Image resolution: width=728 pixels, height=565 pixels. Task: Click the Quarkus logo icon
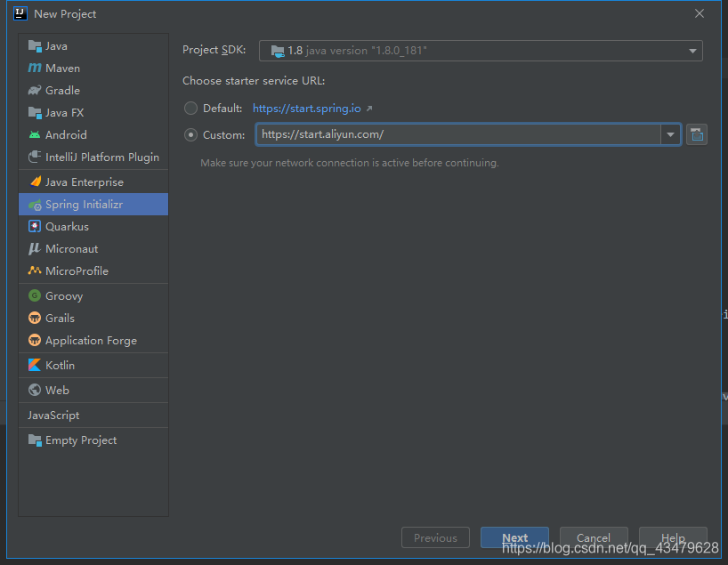[35, 227]
